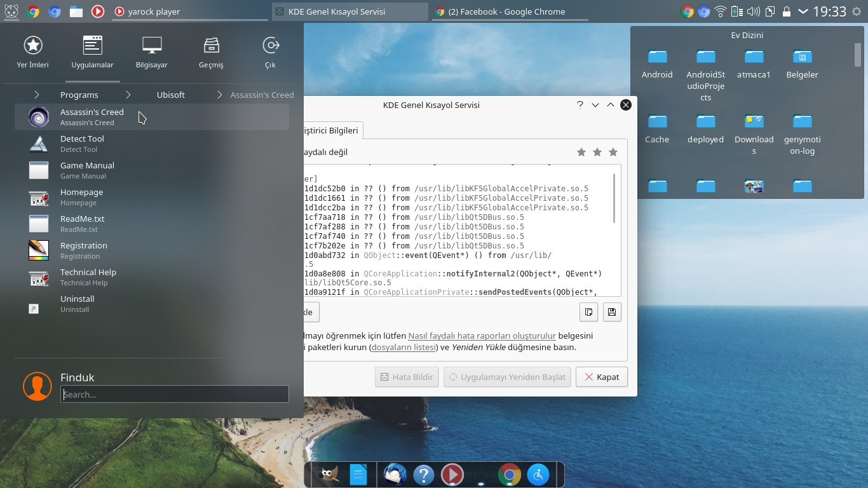Viewport: 868px width, 488px height.
Task: Click the launcher Search field
Action: tap(175, 394)
